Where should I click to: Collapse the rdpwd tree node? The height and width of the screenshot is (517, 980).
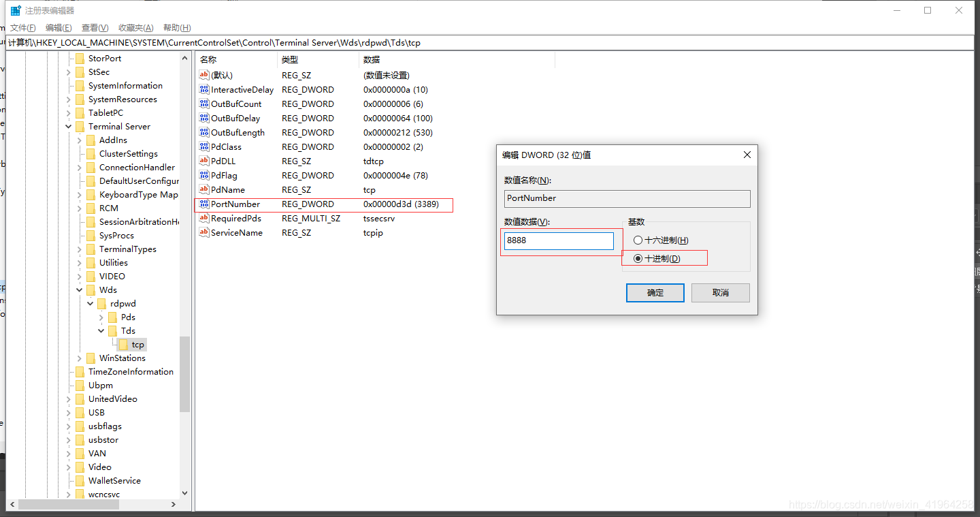[x=91, y=303]
